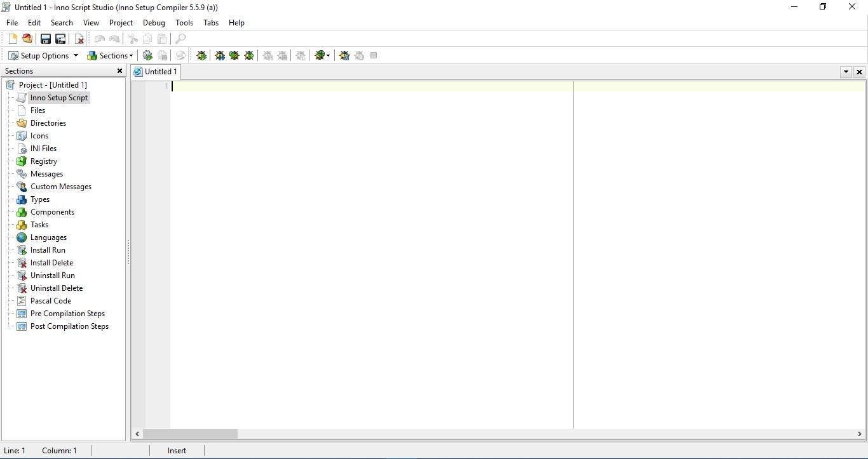Close the Untitled 1 editor tab
The image size is (868, 459).
(x=859, y=72)
